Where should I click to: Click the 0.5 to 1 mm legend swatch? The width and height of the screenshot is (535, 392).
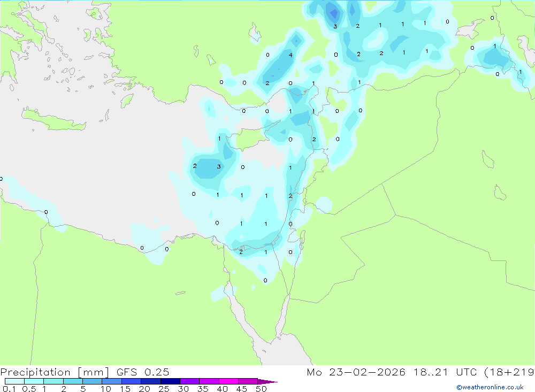(x=34, y=381)
